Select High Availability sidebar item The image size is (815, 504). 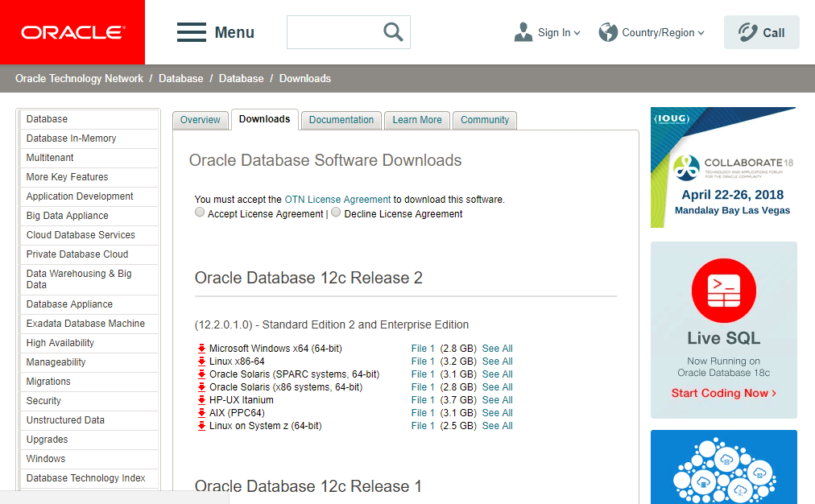(x=89, y=343)
